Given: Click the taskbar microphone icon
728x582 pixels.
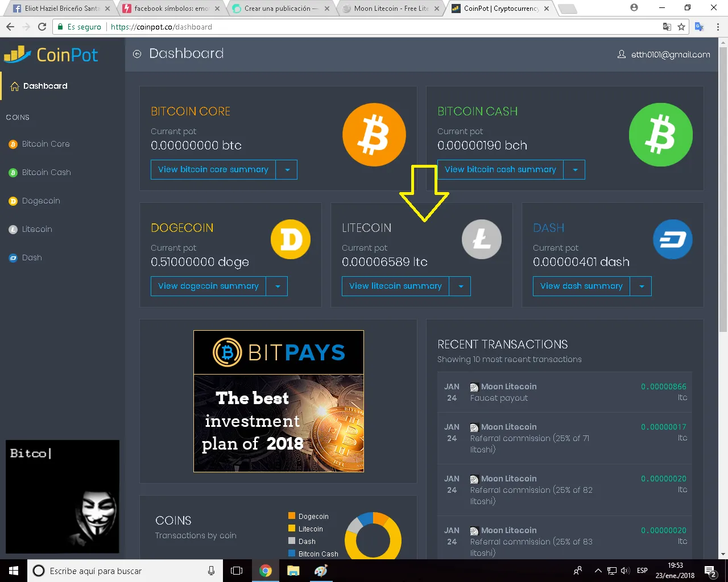Looking at the screenshot, I should [x=212, y=571].
